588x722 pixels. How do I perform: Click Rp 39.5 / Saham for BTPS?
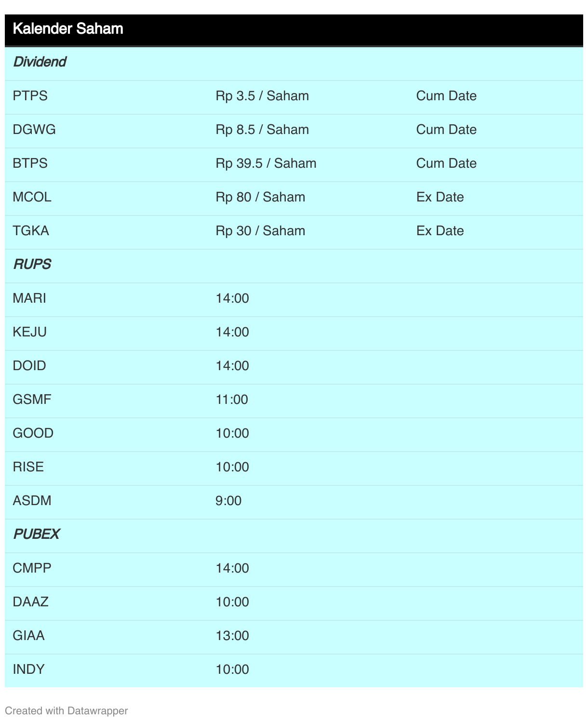(x=266, y=163)
